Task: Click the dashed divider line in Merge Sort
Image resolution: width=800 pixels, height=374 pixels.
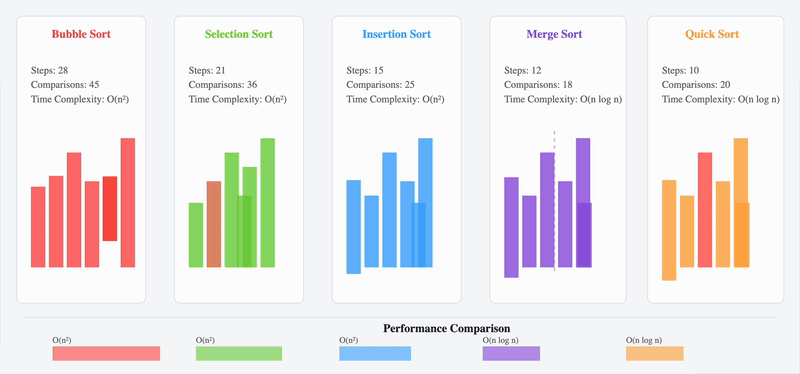Action: pyautogui.click(x=555, y=201)
